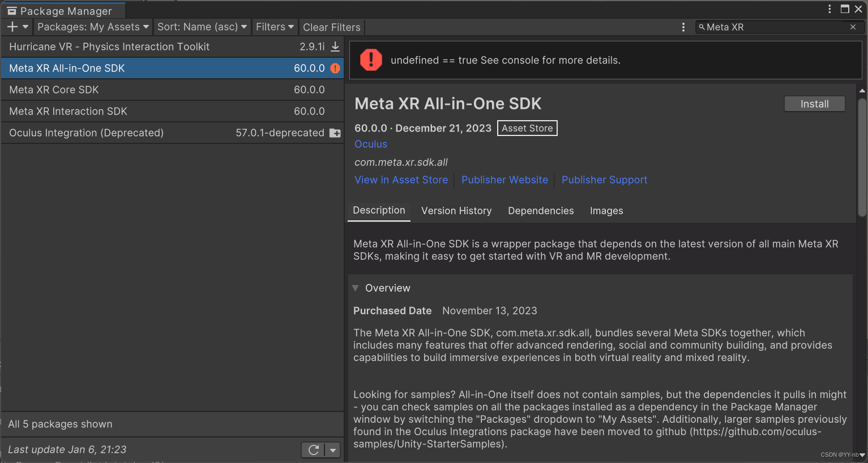Click the error icon in the undefined warning banner
This screenshot has height=463, width=868.
click(371, 60)
